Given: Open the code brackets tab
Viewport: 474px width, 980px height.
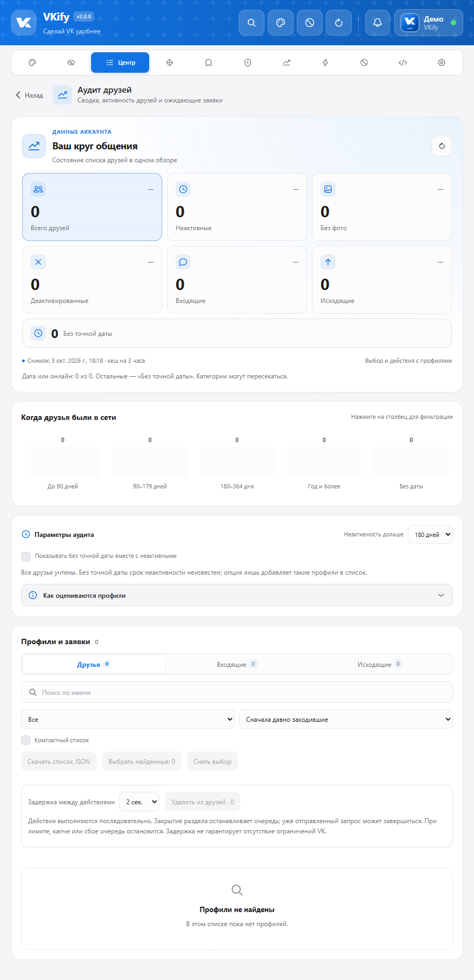Looking at the screenshot, I should 403,63.
